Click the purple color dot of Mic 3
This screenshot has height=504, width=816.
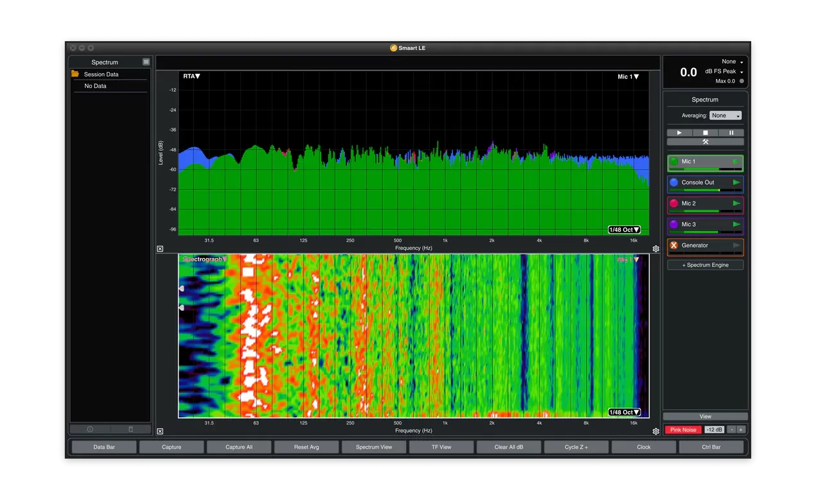[674, 224]
